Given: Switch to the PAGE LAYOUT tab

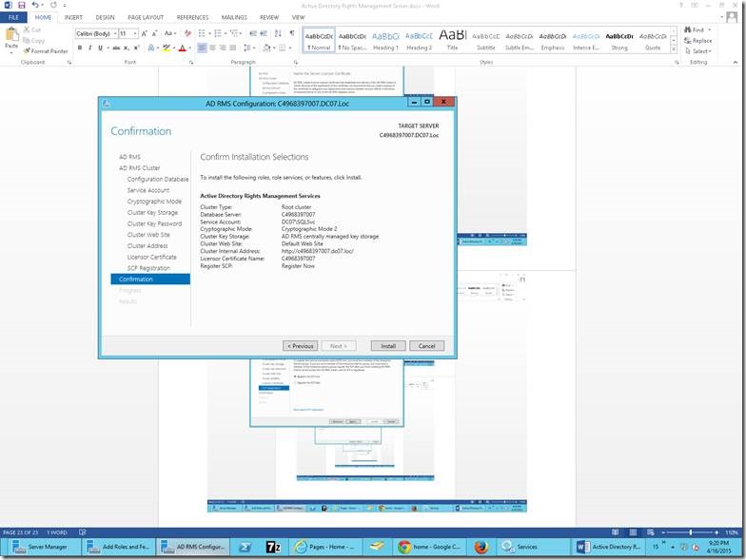Looking at the screenshot, I should click(146, 17).
